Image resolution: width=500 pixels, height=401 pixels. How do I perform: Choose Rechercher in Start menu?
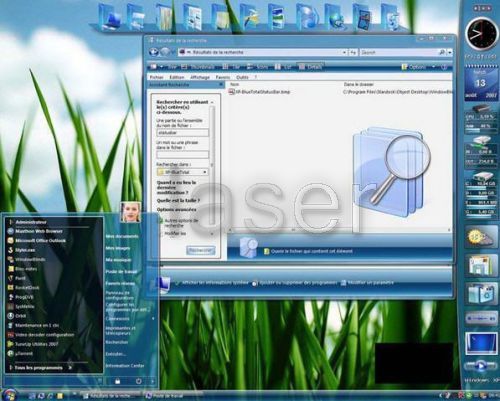pyautogui.click(x=117, y=342)
